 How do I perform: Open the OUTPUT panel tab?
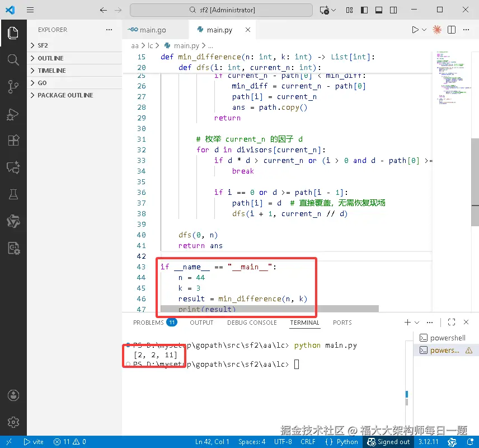point(201,323)
